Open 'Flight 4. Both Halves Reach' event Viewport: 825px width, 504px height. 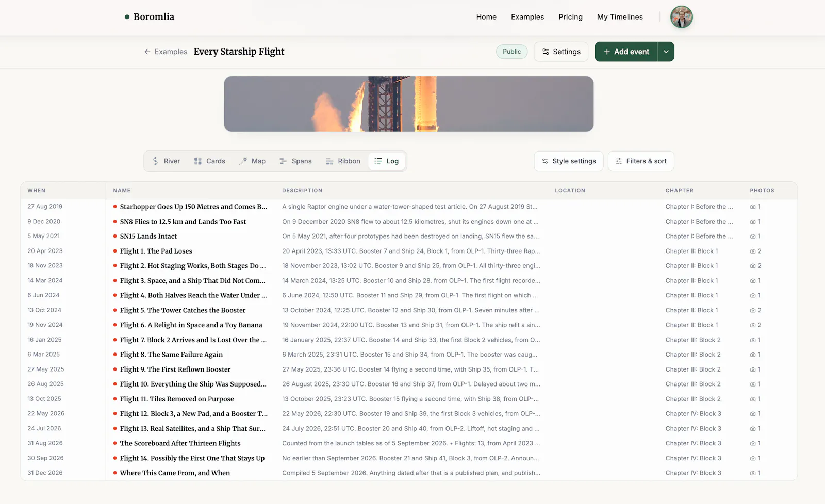pos(193,295)
